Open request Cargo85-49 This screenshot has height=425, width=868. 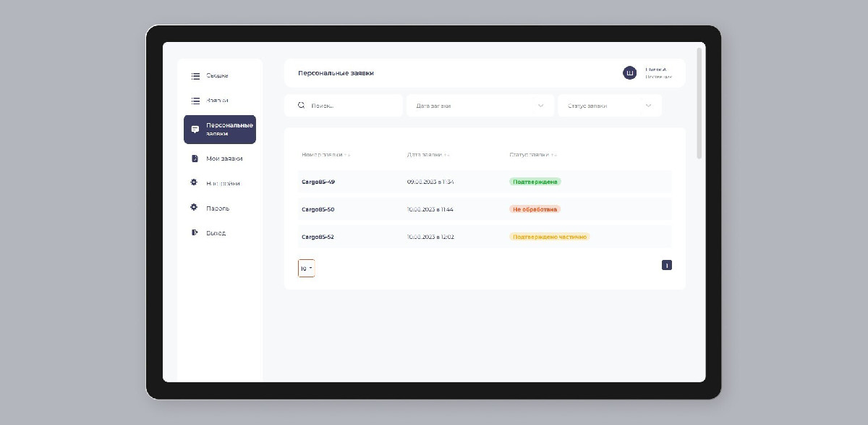(x=318, y=182)
